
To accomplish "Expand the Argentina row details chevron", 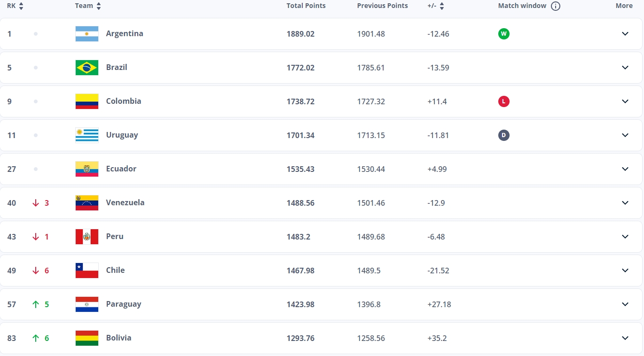I will point(625,34).
